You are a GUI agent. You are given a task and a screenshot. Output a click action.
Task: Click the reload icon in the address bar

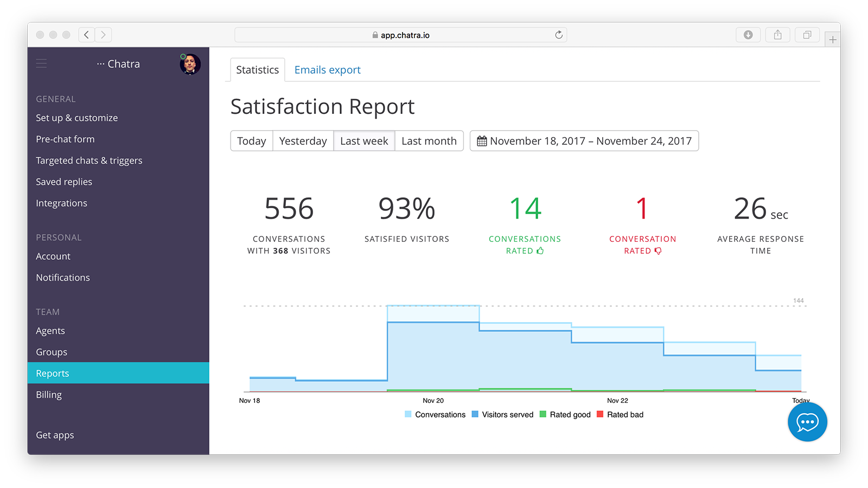[x=558, y=34]
